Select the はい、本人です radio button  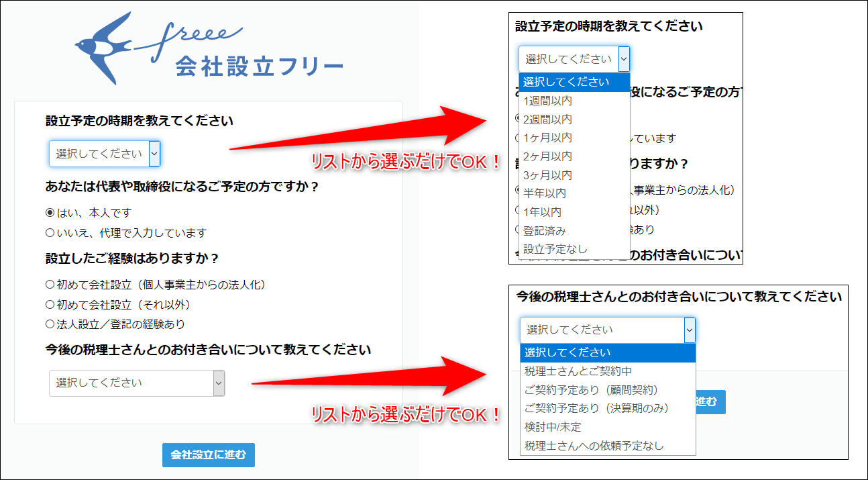coord(50,213)
